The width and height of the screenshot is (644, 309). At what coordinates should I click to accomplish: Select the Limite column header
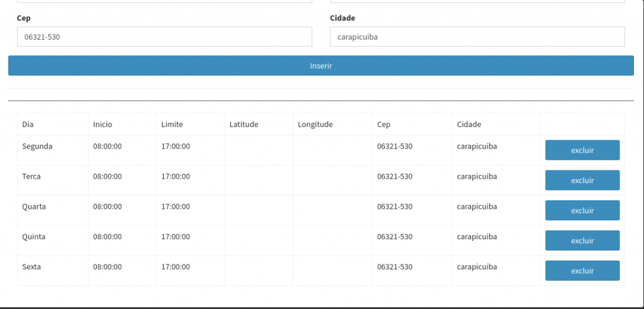click(172, 125)
